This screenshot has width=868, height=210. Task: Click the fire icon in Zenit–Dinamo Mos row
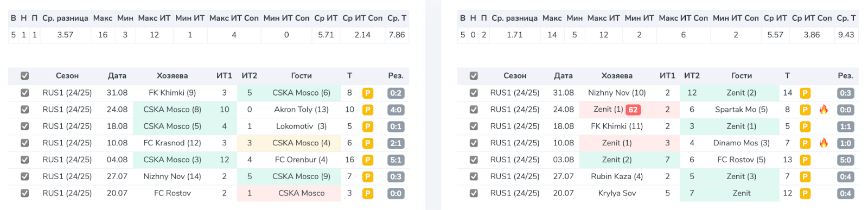click(x=824, y=143)
